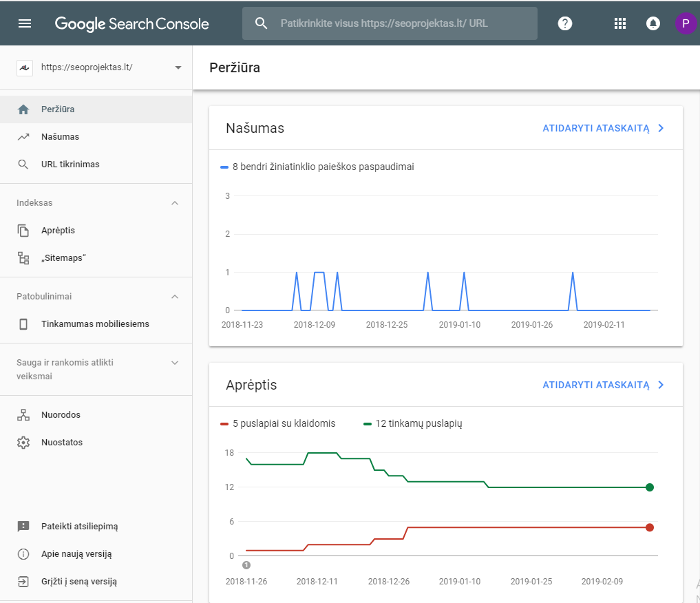Click the Google Search Console logo
700x603 pixels.
point(131,23)
